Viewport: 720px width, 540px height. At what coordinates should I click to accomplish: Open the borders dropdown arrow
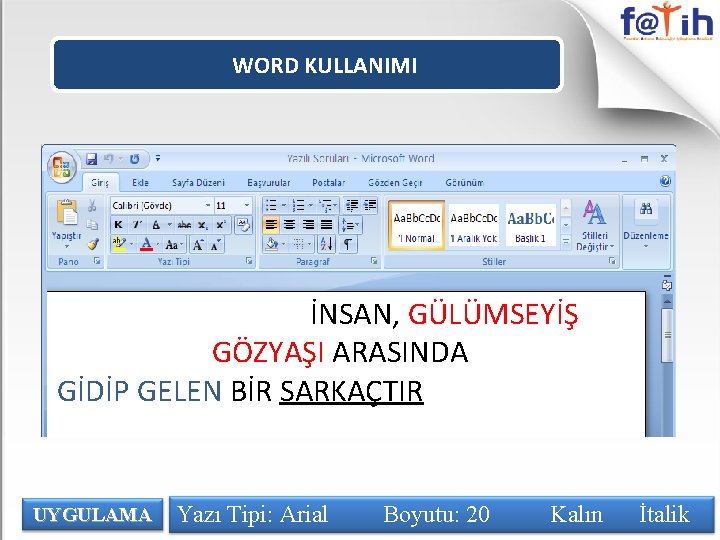[x=309, y=244]
